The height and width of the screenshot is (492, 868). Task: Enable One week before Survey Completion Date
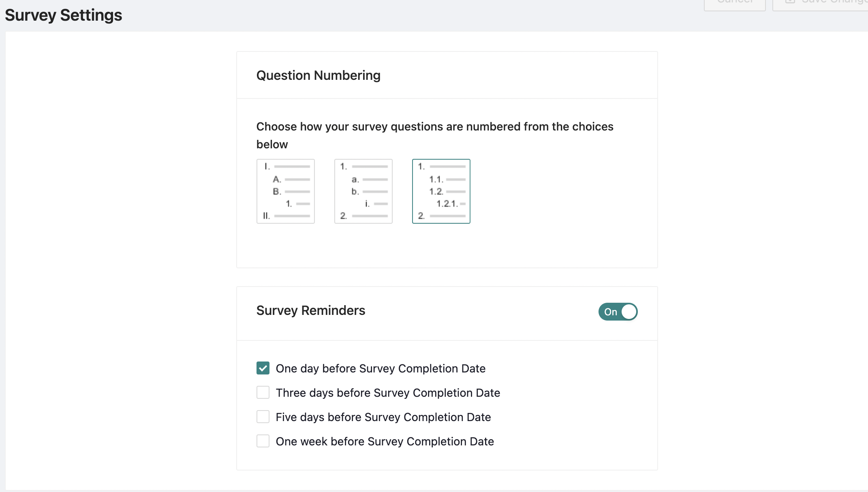click(263, 441)
